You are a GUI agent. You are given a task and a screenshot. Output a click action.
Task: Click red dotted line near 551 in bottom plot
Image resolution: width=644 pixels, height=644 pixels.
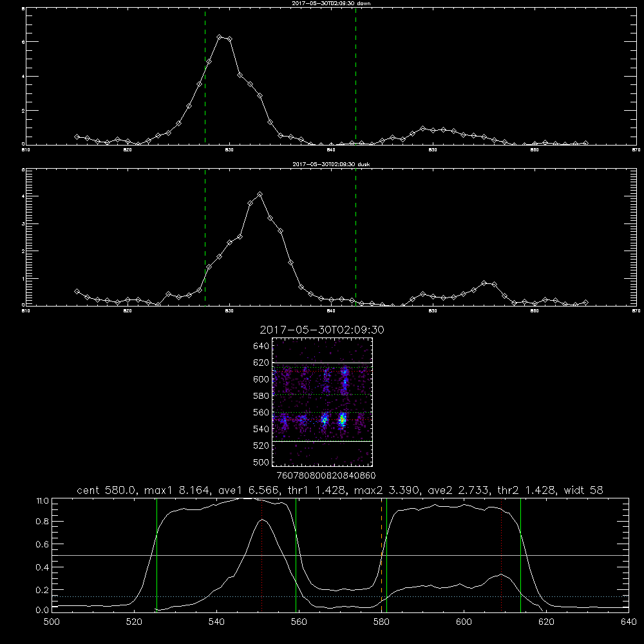coord(261,555)
